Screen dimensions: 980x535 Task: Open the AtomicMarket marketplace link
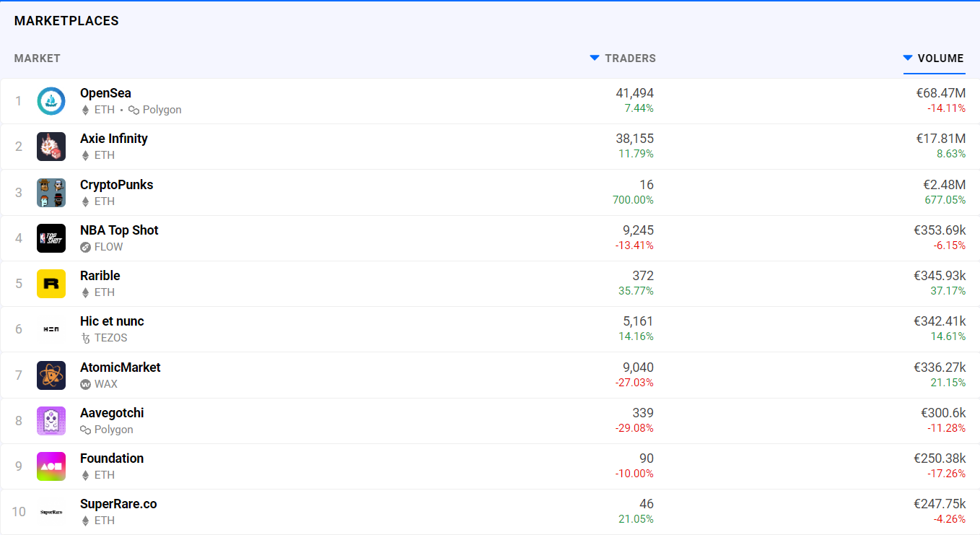121,367
